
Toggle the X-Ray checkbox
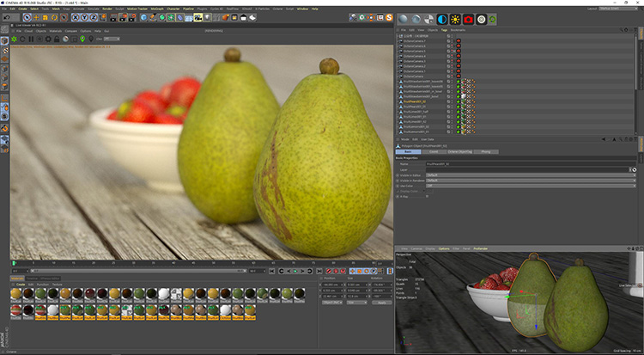[x=427, y=197]
